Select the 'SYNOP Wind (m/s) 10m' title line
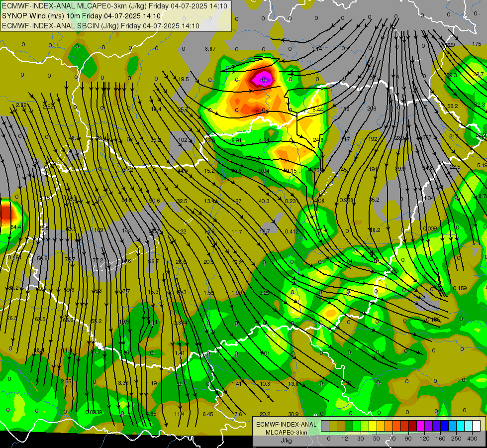This screenshot has width=487, height=448. click(x=82, y=16)
